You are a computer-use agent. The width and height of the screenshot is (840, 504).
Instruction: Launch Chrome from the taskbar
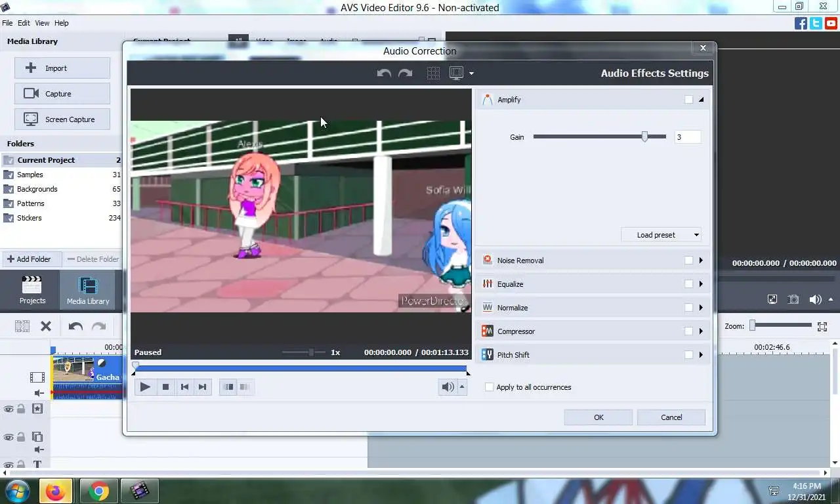point(99,491)
